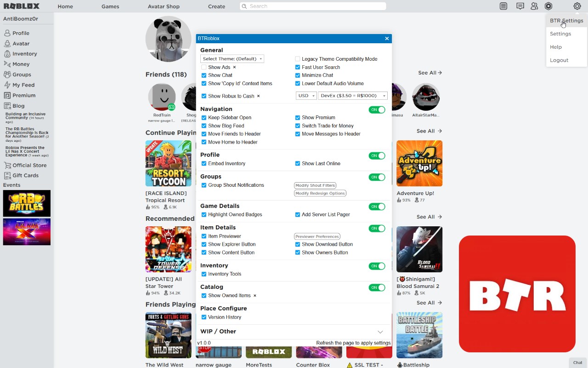Click the profile avatar picture
The width and height of the screenshot is (588, 368).
pos(168,39)
